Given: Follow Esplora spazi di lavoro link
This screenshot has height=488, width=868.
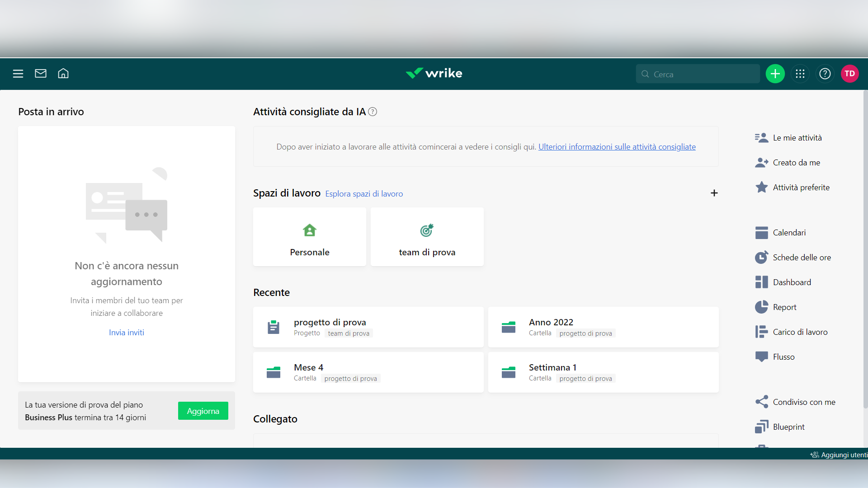Looking at the screenshot, I should point(364,194).
